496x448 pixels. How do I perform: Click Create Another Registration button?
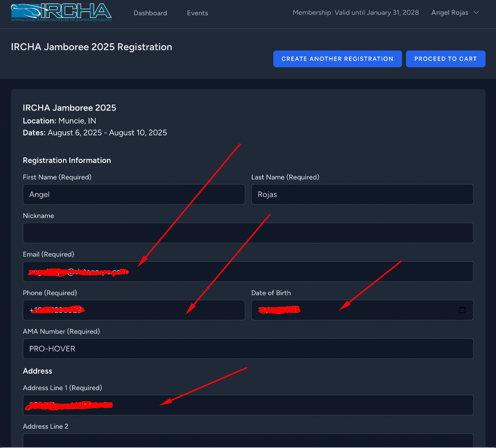(x=338, y=59)
